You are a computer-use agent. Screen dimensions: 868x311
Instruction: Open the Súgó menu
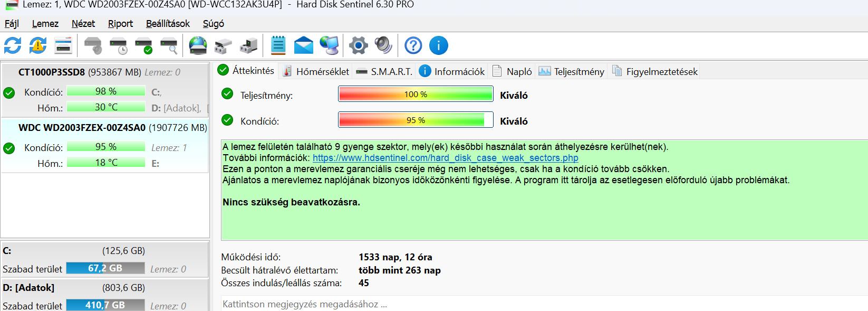point(214,24)
